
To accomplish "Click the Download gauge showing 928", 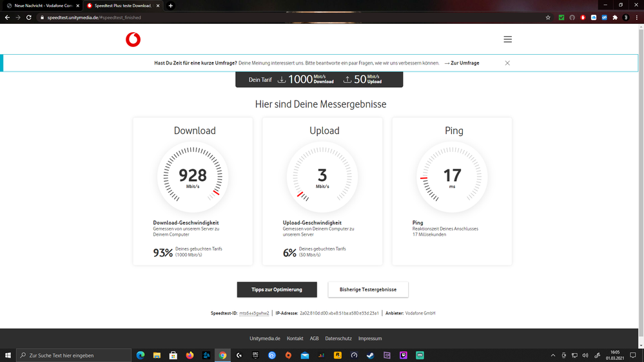I will click(193, 177).
